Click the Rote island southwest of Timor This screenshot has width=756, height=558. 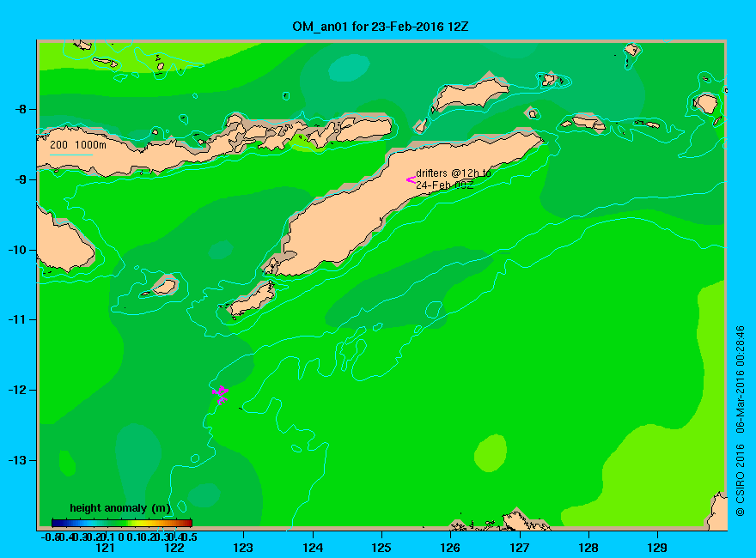(251, 300)
